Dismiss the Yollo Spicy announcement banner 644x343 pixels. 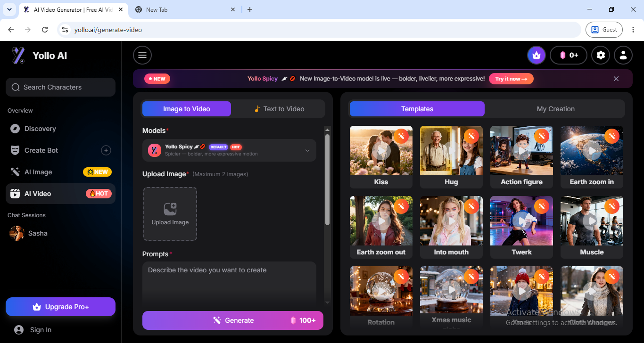[x=616, y=79]
